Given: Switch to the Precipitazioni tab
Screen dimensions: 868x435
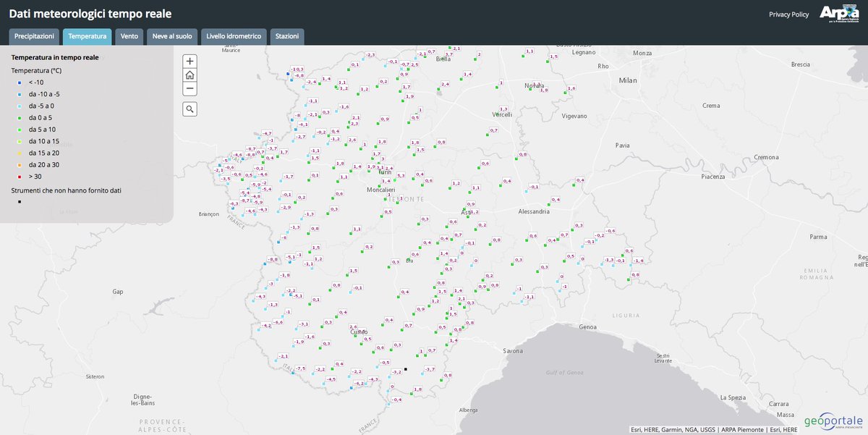Looking at the screenshot, I should coord(35,36).
